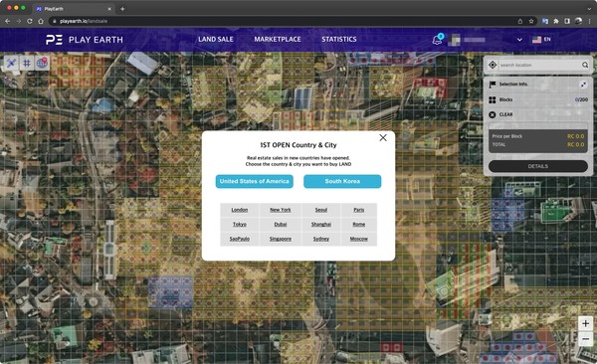The height and width of the screenshot is (364, 597).
Task: Click the blurred user avatar
Action: [454, 40]
